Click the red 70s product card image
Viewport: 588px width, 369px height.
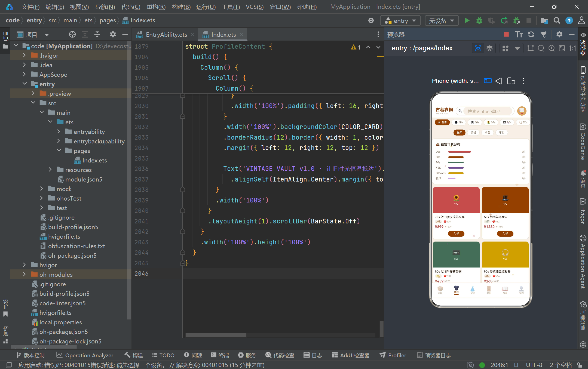click(456, 200)
